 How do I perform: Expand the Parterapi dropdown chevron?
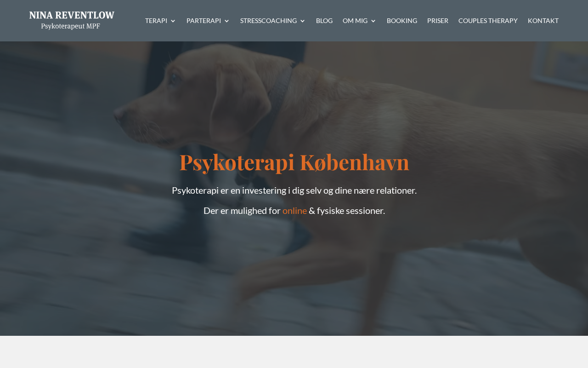coord(226,21)
